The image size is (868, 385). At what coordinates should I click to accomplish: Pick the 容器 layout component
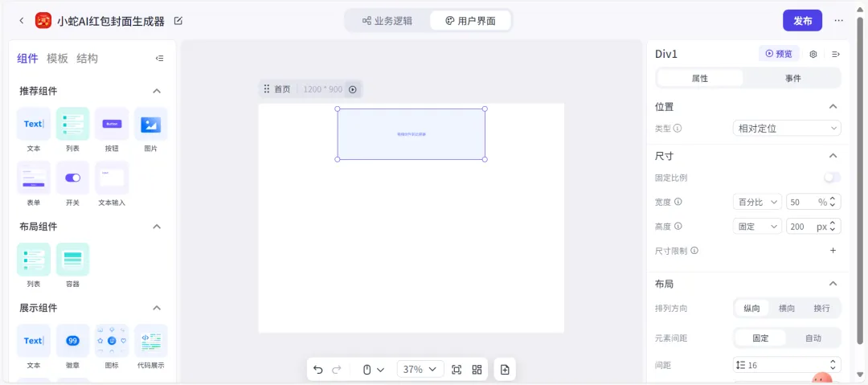(x=72, y=260)
